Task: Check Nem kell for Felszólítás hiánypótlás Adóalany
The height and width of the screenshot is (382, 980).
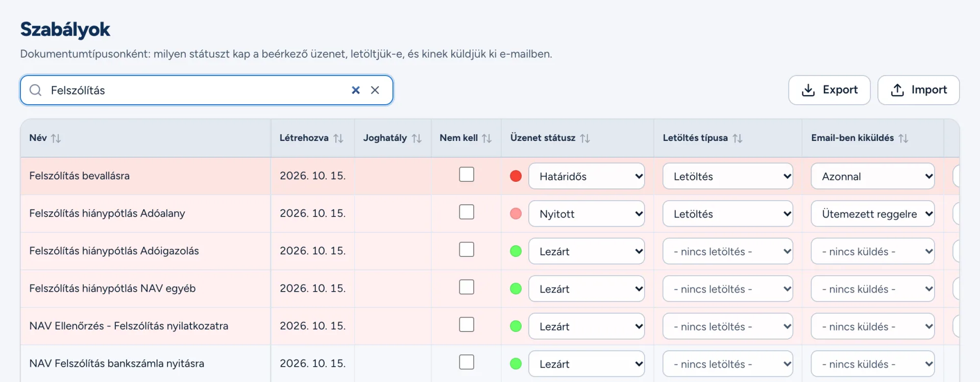Action: pyautogui.click(x=467, y=212)
